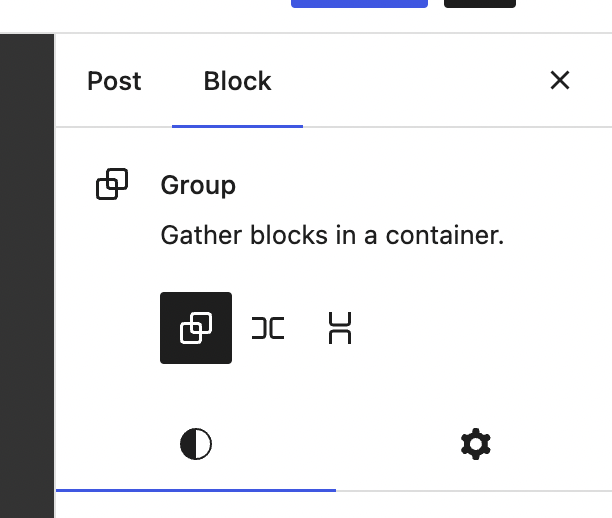Click the gray divider line right of the Styles tab underline
Viewport: 612px width, 518px height.
[x=474, y=491]
